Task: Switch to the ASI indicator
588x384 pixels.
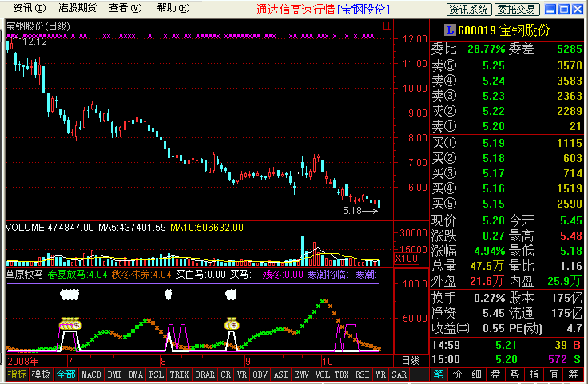Action: (x=281, y=374)
